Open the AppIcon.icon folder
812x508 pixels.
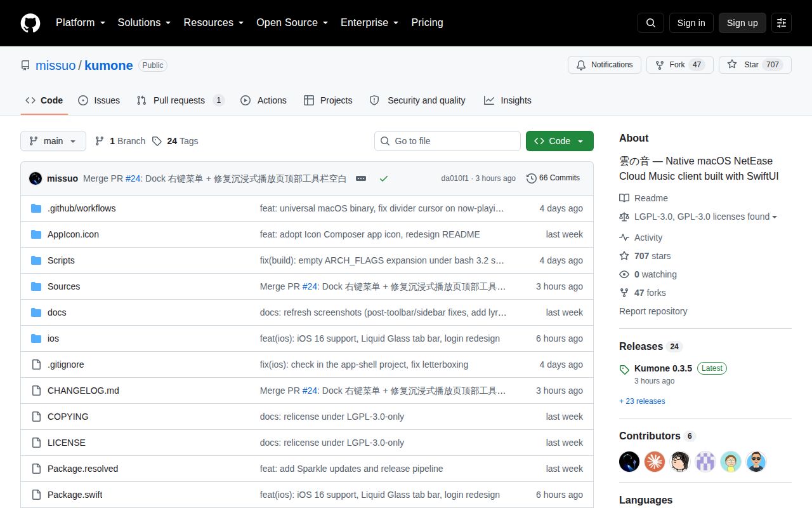tap(73, 234)
